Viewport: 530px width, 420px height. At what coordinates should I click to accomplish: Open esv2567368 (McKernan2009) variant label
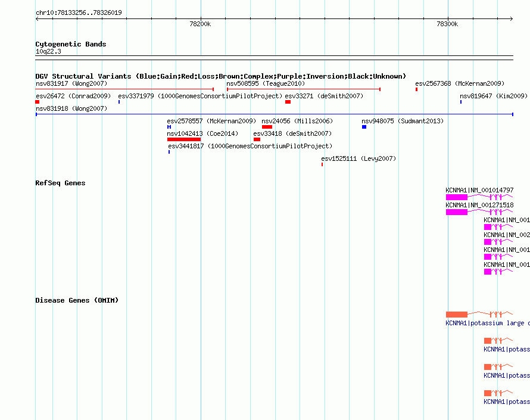pyautogui.click(x=460, y=83)
